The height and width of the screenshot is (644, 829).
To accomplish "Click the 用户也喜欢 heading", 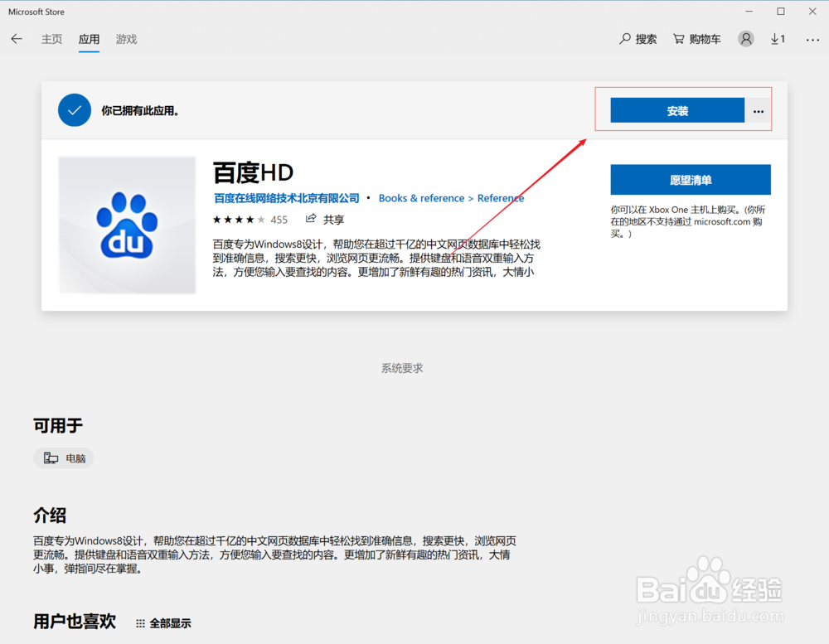I will pyautogui.click(x=75, y=622).
